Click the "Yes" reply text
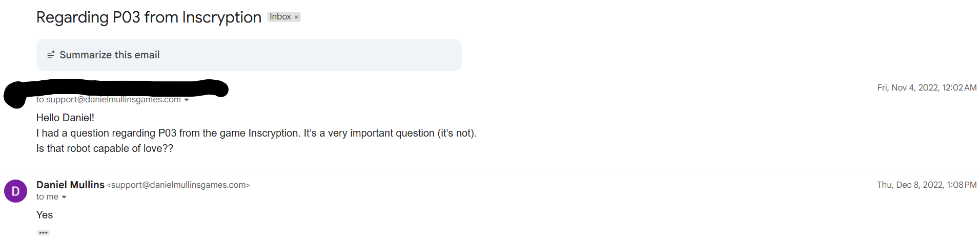This screenshot has height=244, width=980. [45, 215]
